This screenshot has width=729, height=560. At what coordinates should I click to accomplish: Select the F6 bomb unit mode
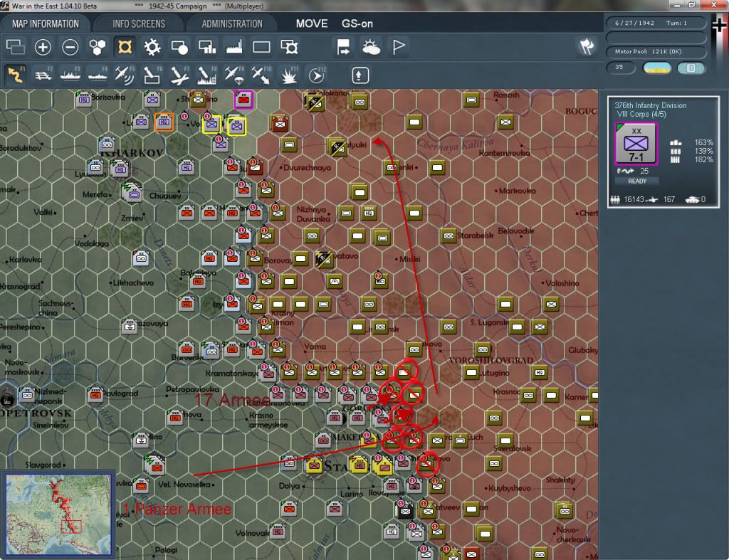pos(152,75)
